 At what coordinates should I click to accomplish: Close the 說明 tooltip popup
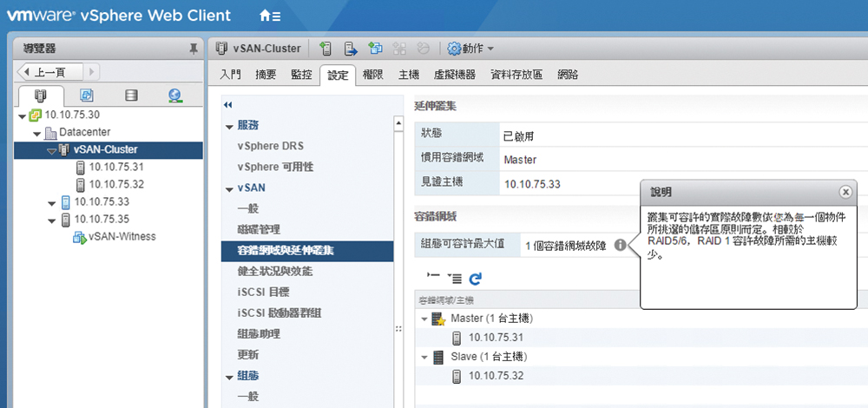pyautogui.click(x=845, y=192)
